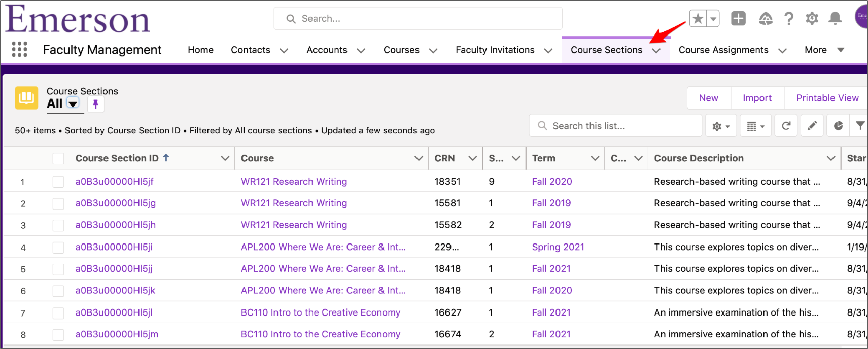Viewport: 868px width, 349px height.
Task: Check the row for a0B3u00000HI5ji
Action: 58,248
